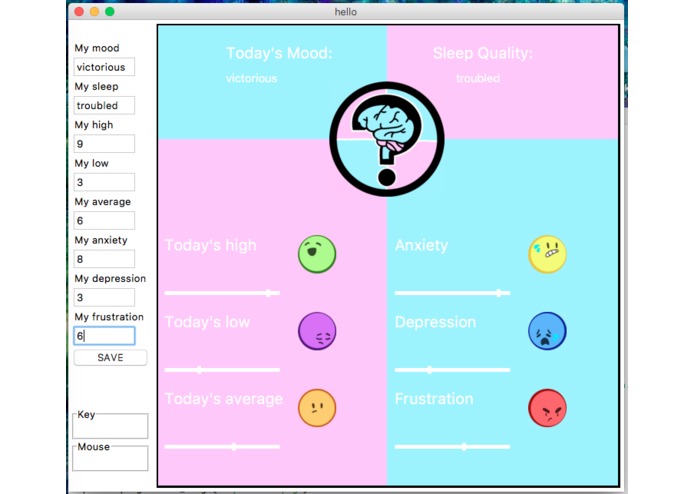Click the "troubled" text under Sleep Quality

[x=478, y=78]
